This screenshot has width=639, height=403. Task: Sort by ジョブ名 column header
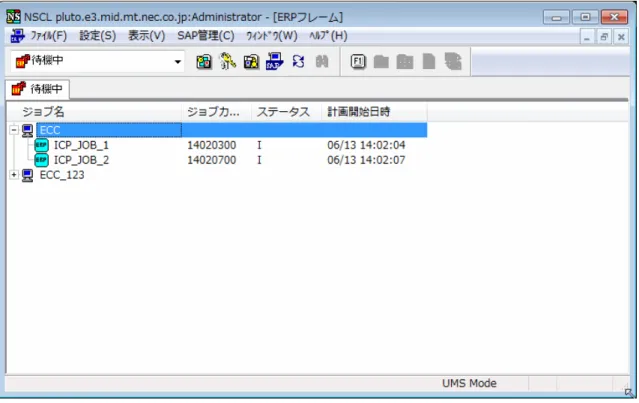coord(95,112)
